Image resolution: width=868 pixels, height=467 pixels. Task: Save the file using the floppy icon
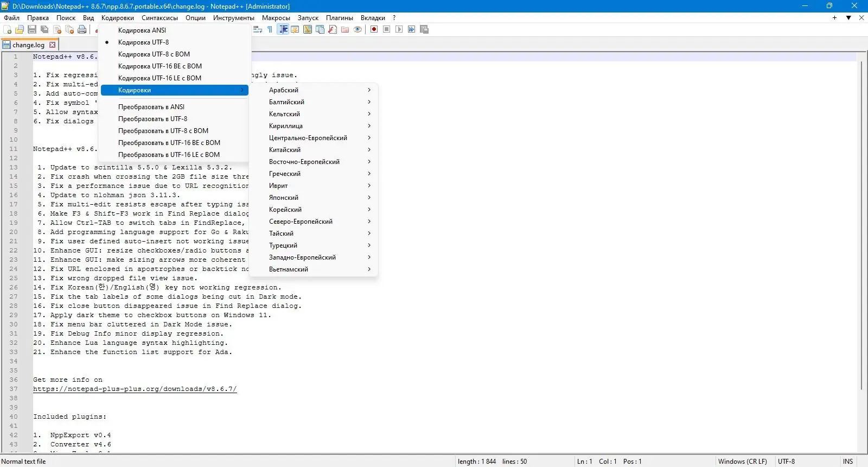point(32,29)
